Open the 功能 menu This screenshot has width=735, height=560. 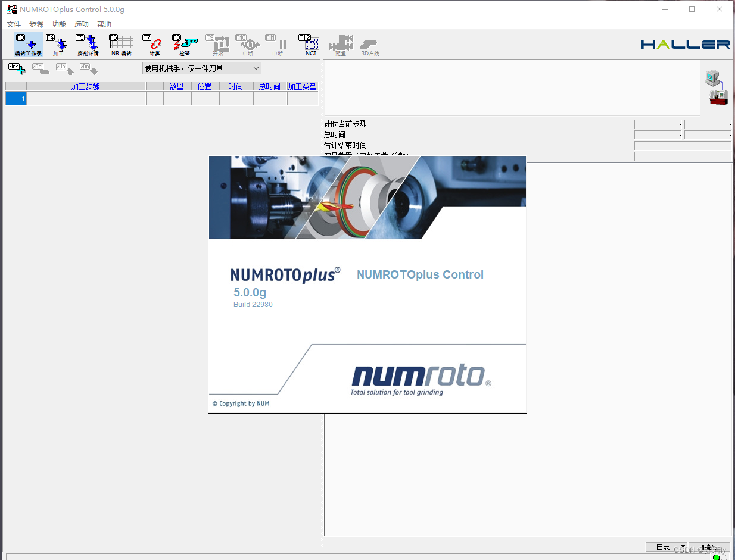pyautogui.click(x=59, y=24)
